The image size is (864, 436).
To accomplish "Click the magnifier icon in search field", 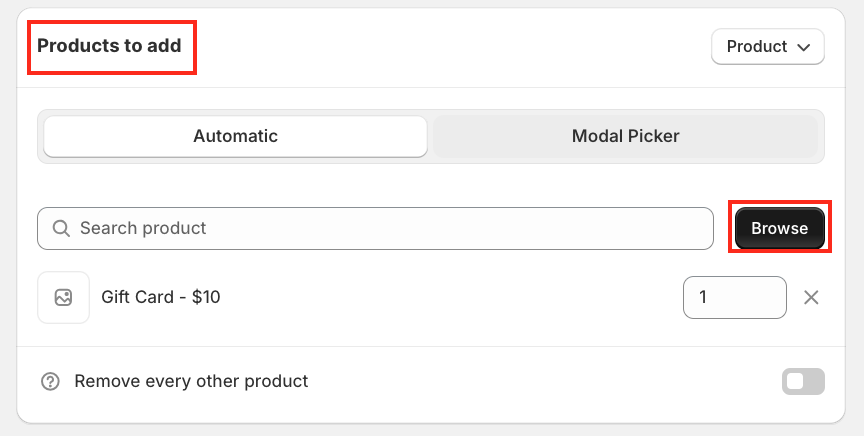I will 62,229.
